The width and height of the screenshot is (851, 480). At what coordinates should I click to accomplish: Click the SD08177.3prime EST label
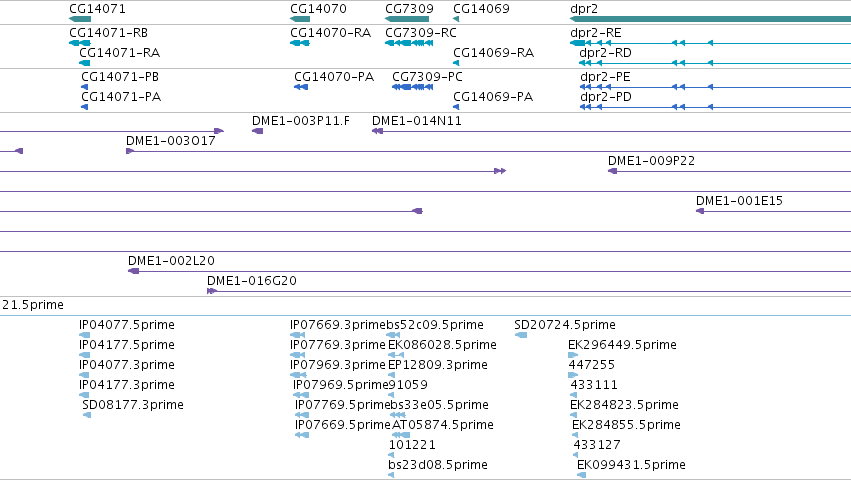tap(133, 405)
